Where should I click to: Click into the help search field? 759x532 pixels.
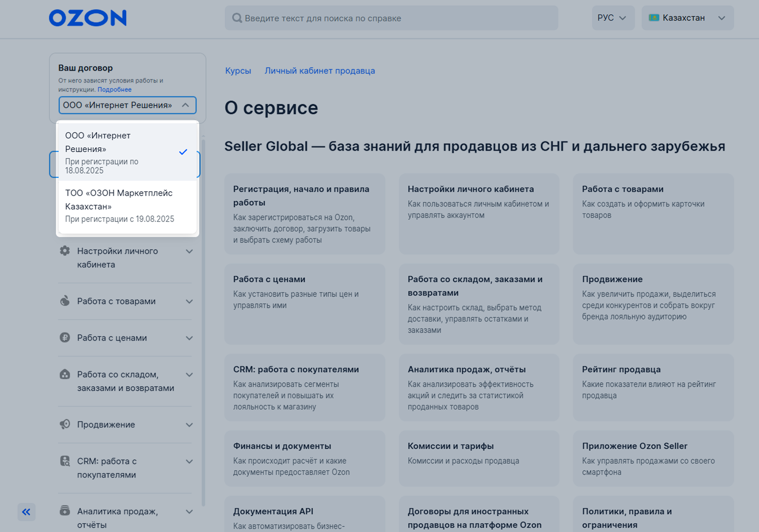pos(392,18)
